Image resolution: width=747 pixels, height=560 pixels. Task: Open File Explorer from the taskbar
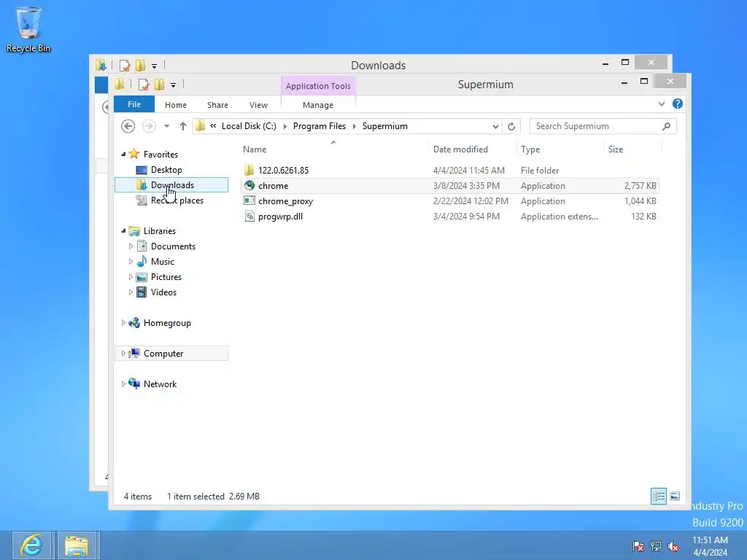click(x=77, y=545)
